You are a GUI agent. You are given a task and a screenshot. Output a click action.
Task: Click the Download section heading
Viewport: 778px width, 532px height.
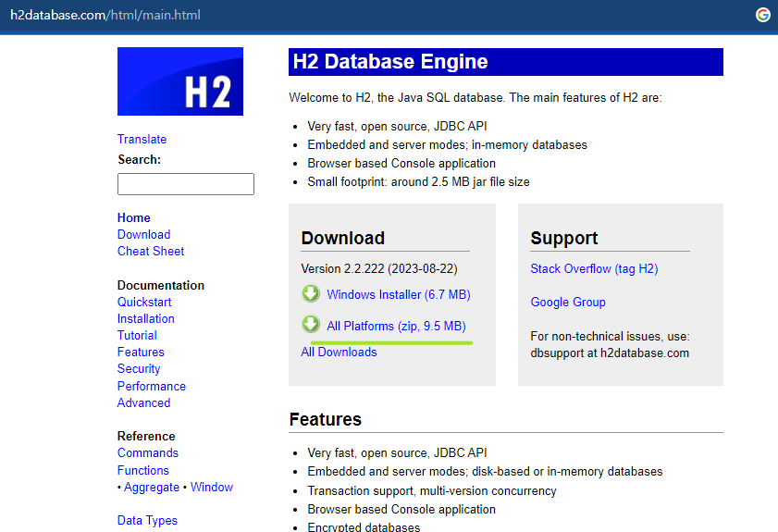(343, 238)
